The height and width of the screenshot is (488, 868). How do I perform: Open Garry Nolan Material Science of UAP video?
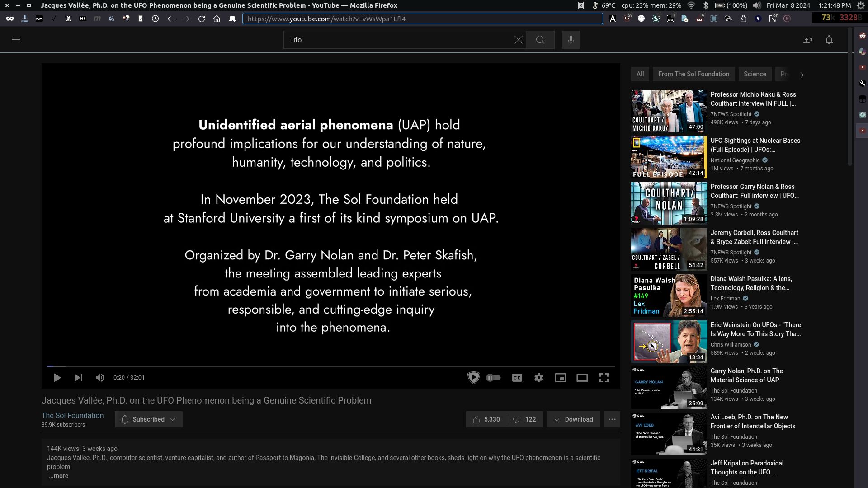(746, 375)
